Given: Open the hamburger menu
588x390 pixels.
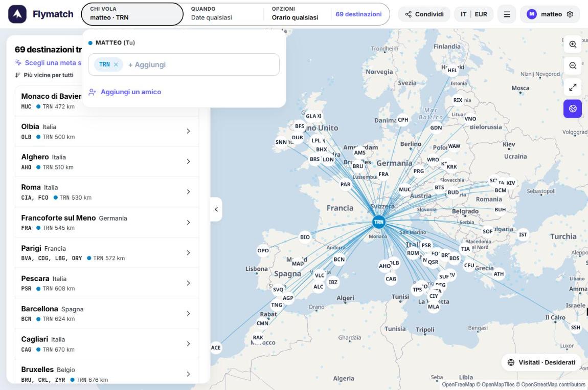Looking at the screenshot, I should coord(507,14).
